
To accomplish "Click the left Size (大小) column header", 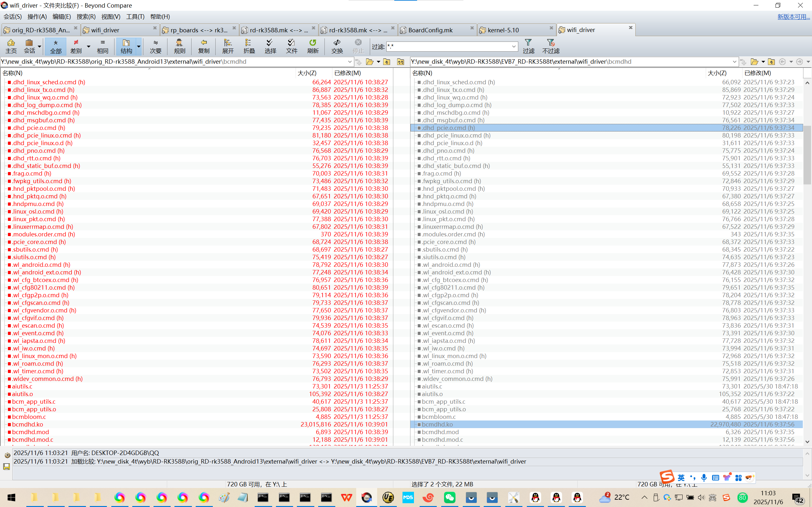I will tap(307, 73).
